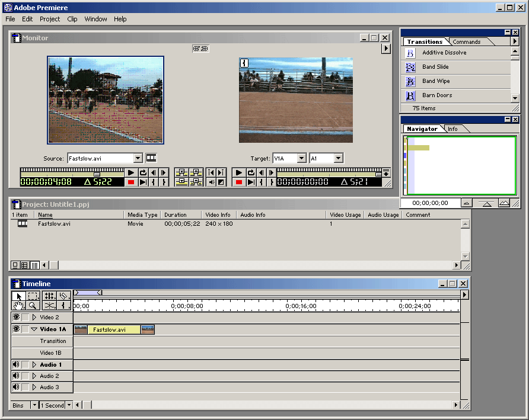Screen dimensions: 529x420
Task: Switch to the Commands tab
Action: point(467,42)
